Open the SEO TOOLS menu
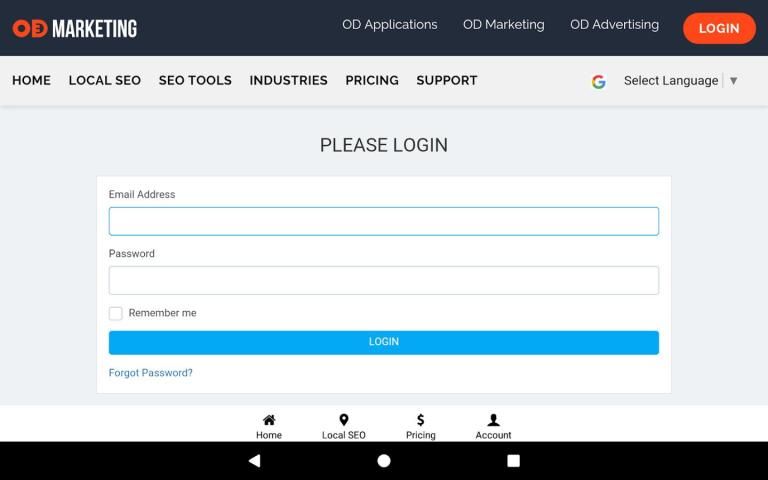 pos(195,80)
